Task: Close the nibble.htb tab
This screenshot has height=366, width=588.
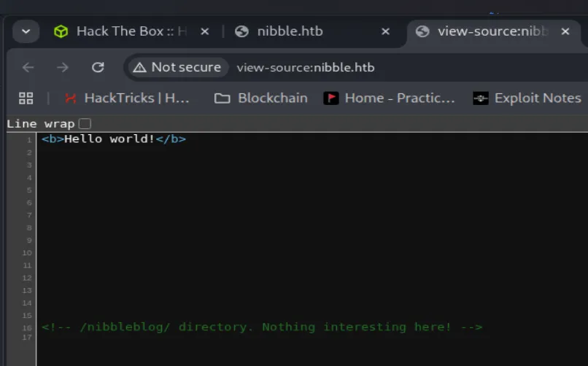Action: click(x=385, y=31)
